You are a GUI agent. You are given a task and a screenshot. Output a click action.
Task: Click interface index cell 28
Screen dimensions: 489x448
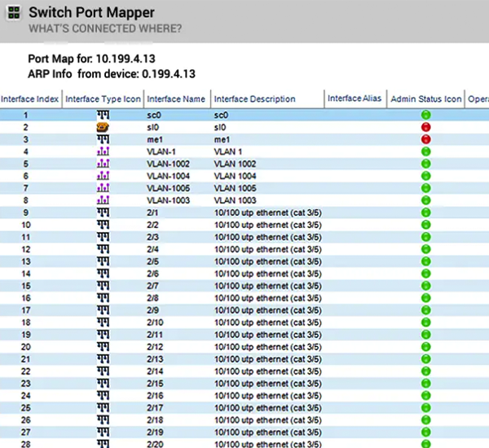point(26,444)
